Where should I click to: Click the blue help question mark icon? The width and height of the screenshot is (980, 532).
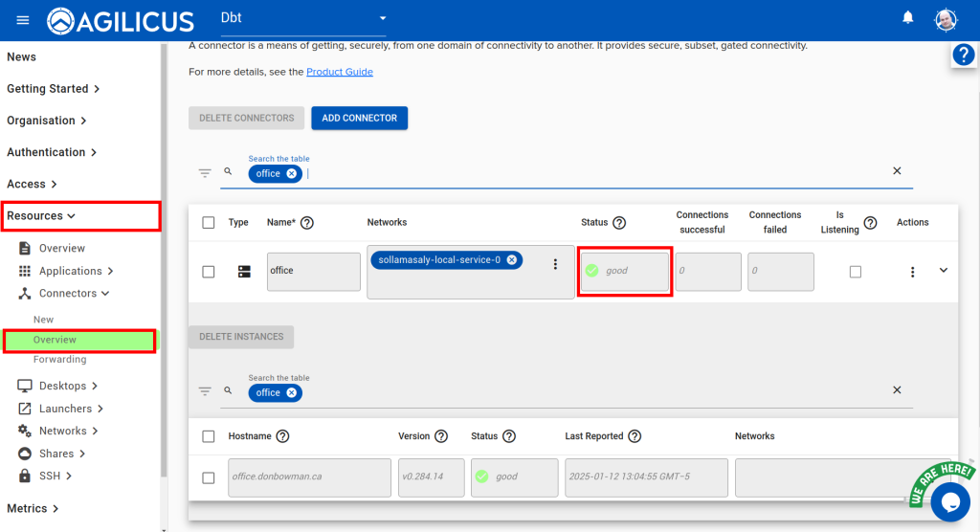(x=963, y=55)
